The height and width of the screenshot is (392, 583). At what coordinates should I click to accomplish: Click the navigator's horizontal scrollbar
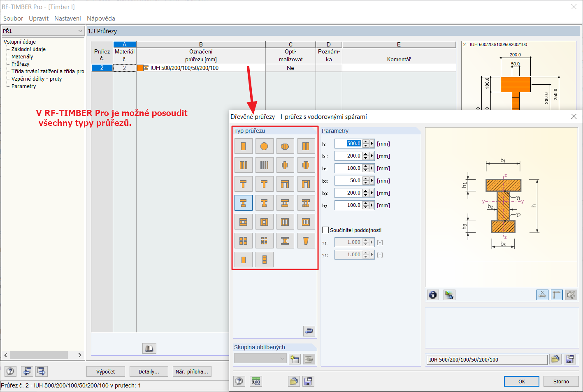[x=43, y=355]
